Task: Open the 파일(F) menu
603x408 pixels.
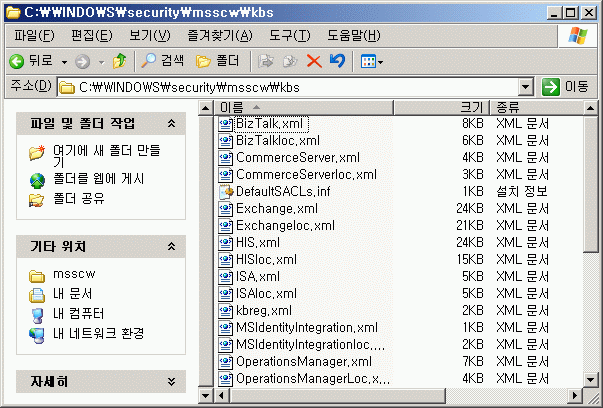Action: (34, 35)
